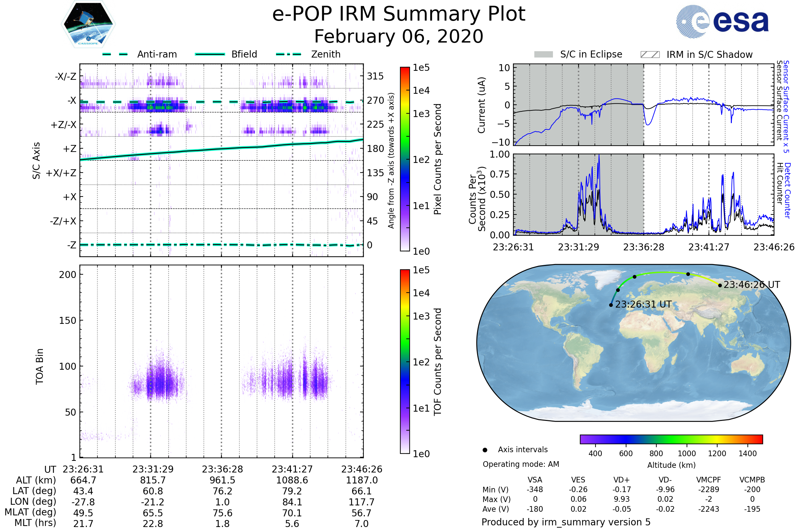Click the Bfield solid legend line
798x532 pixels.
[210, 54]
